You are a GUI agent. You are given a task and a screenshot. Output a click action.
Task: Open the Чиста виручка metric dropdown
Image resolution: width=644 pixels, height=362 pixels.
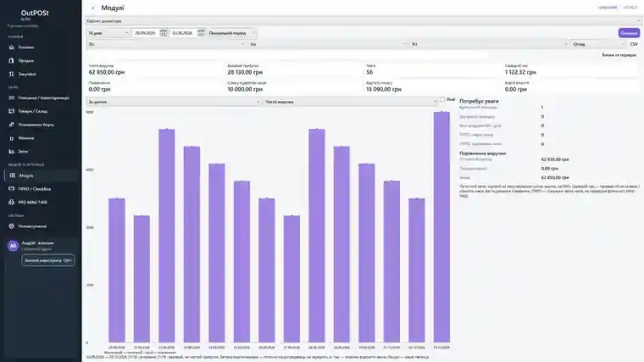pyautogui.click(x=351, y=102)
